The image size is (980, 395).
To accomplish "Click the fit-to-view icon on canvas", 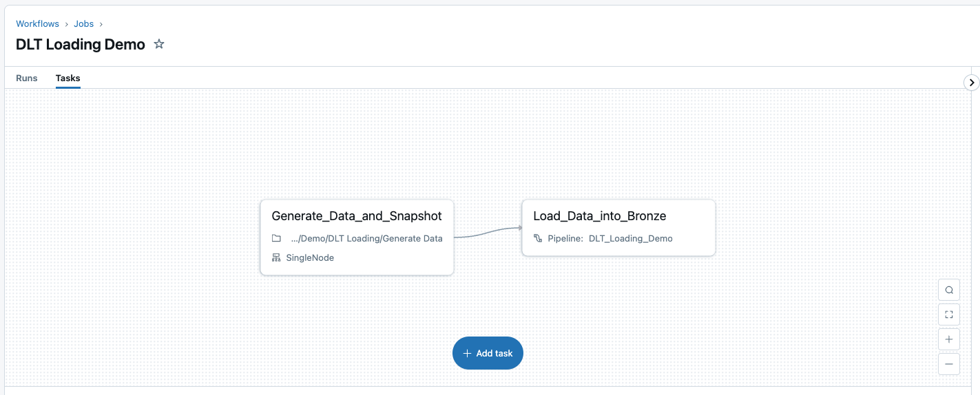I will (x=949, y=314).
